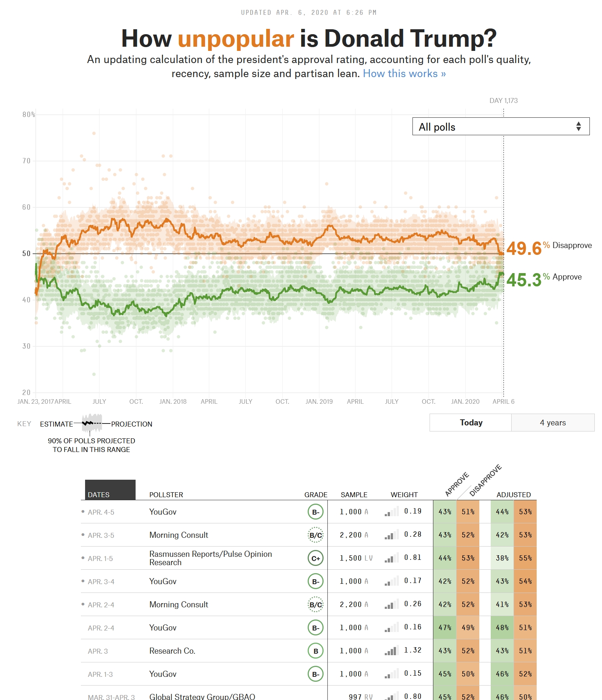Click the Pollster column header

click(x=166, y=495)
